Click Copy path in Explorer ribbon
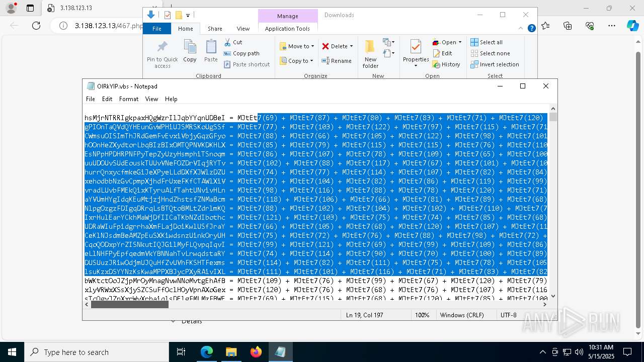 point(242,53)
